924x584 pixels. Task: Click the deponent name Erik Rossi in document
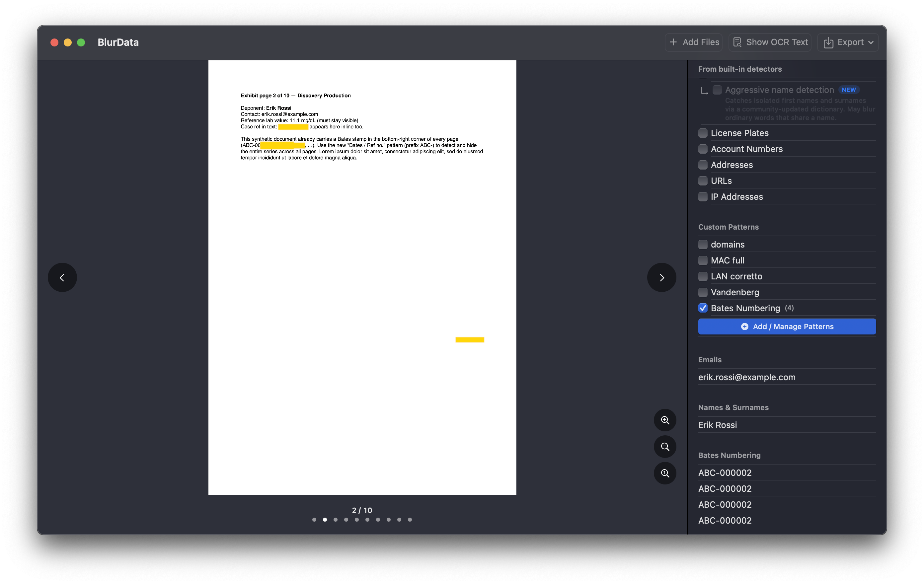pos(278,108)
